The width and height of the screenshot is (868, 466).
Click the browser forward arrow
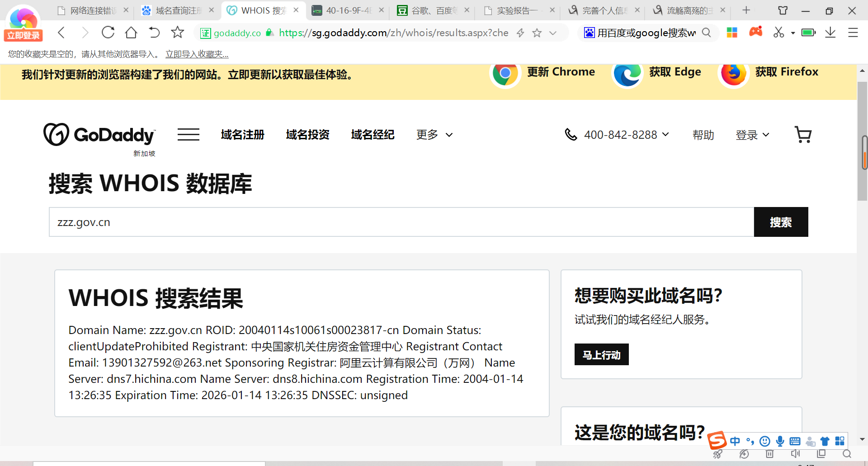[85, 33]
